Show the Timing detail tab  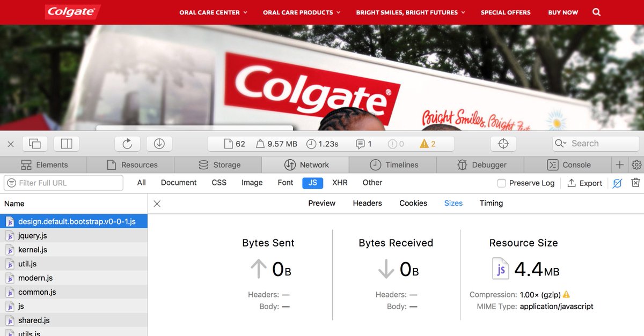coord(492,203)
